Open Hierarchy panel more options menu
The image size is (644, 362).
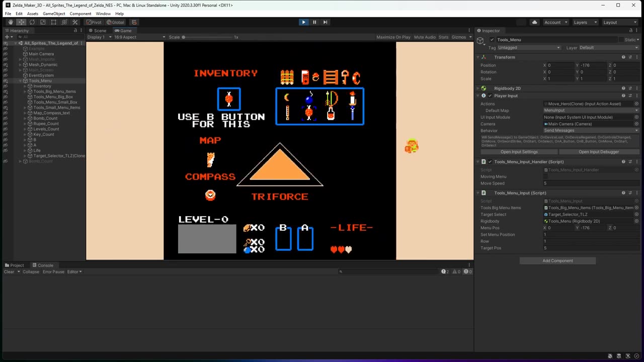coord(82,31)
